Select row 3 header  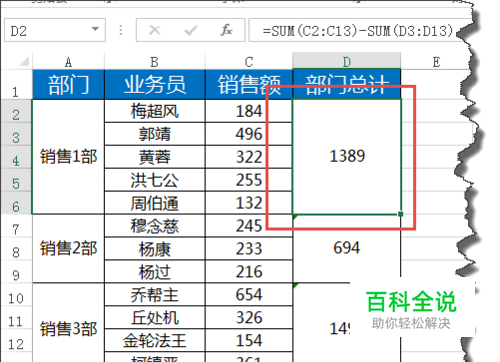click(x=16, y=134)
